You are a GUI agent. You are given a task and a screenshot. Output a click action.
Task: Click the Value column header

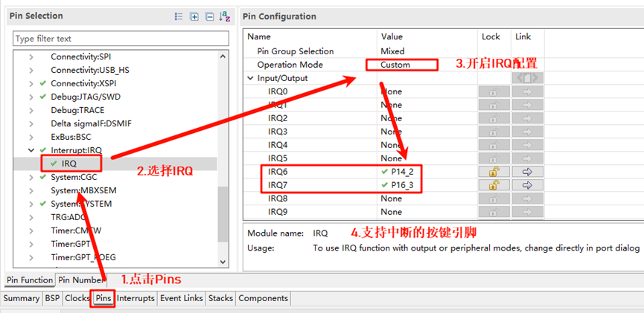(392, 36)
